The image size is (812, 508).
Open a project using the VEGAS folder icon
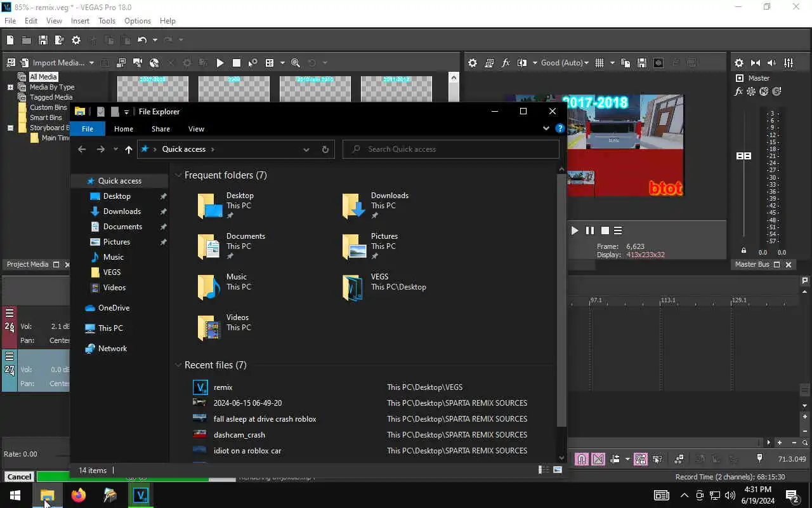(27, 40)
